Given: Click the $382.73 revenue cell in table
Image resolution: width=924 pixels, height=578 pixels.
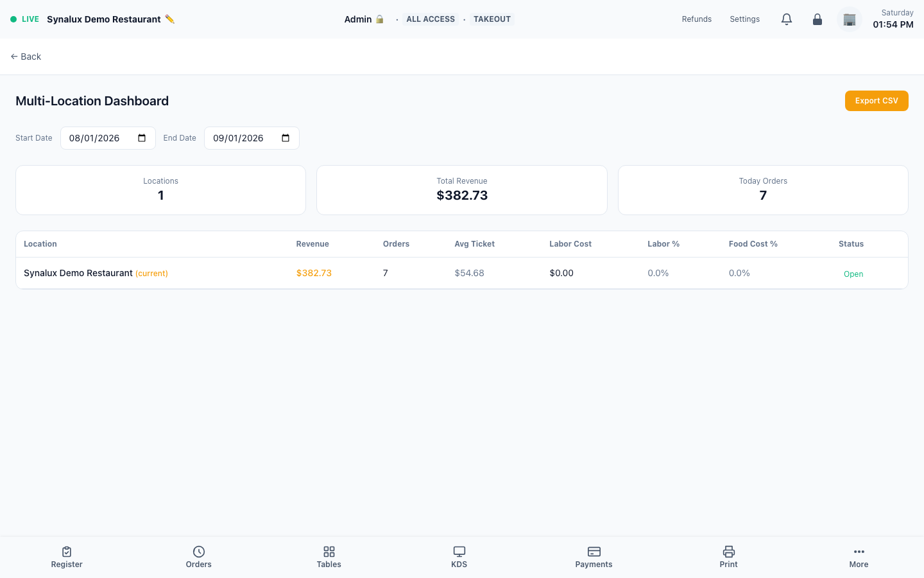Looking at the screenshot, I should (314, 273).
